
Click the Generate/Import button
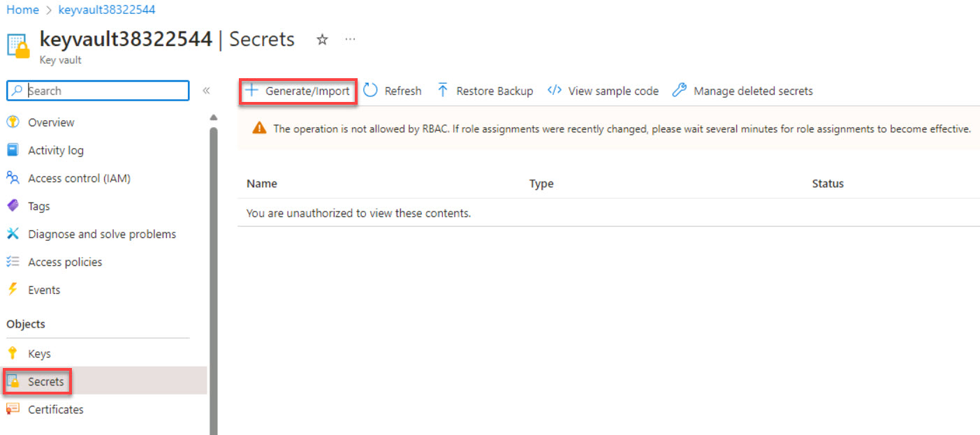coord(298,91)
